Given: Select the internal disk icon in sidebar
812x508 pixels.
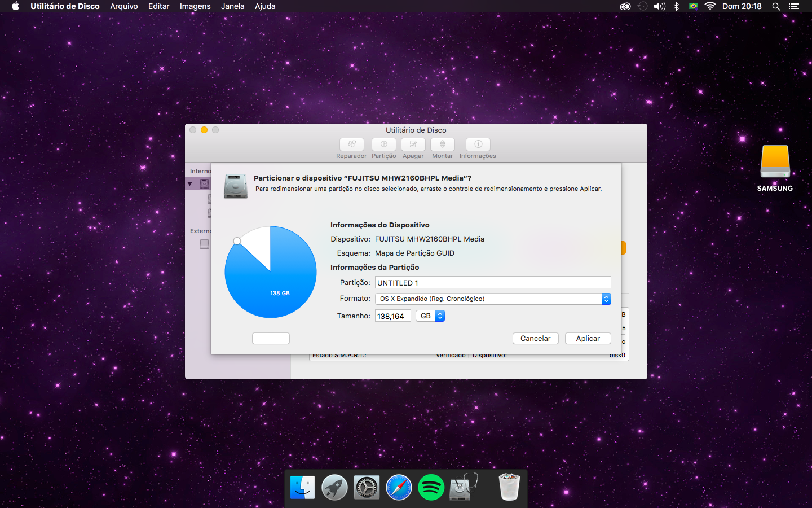Looking at the screenshot, I should [x=204, y=184].
